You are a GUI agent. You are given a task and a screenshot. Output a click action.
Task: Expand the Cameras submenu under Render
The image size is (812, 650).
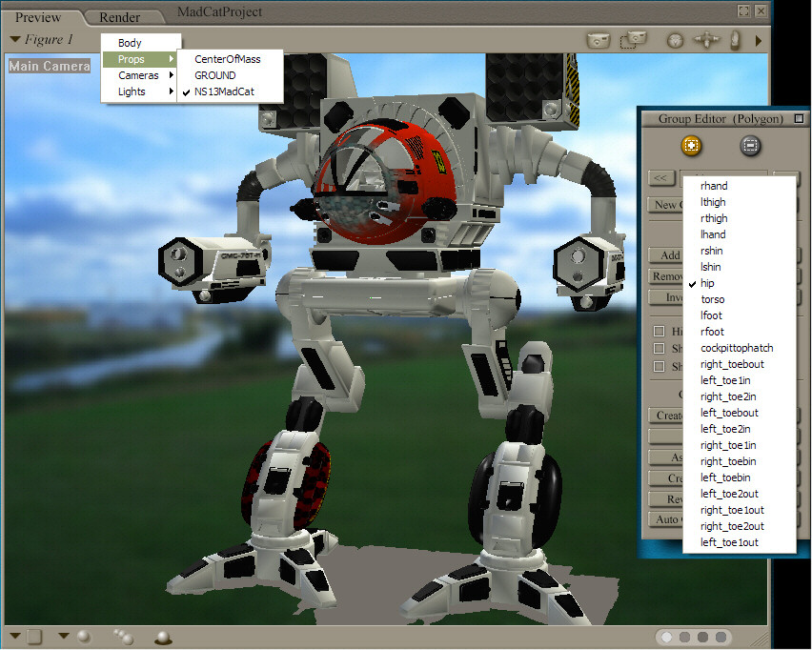coord(139,74)
